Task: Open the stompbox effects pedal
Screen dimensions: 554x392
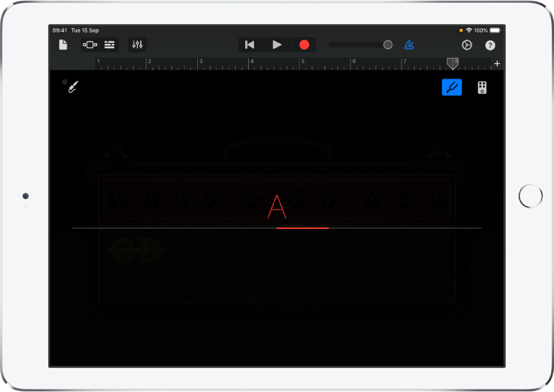Action: tap(483, 87)
